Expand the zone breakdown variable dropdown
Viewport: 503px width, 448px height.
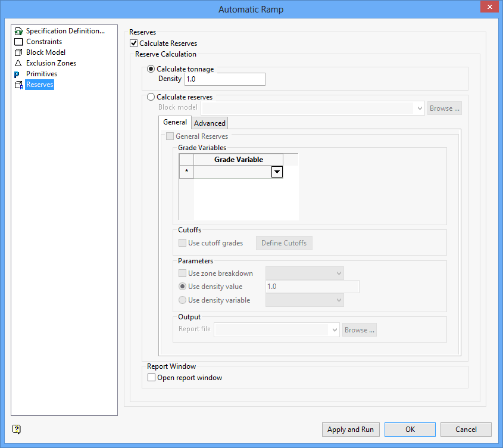click(339, 273)
